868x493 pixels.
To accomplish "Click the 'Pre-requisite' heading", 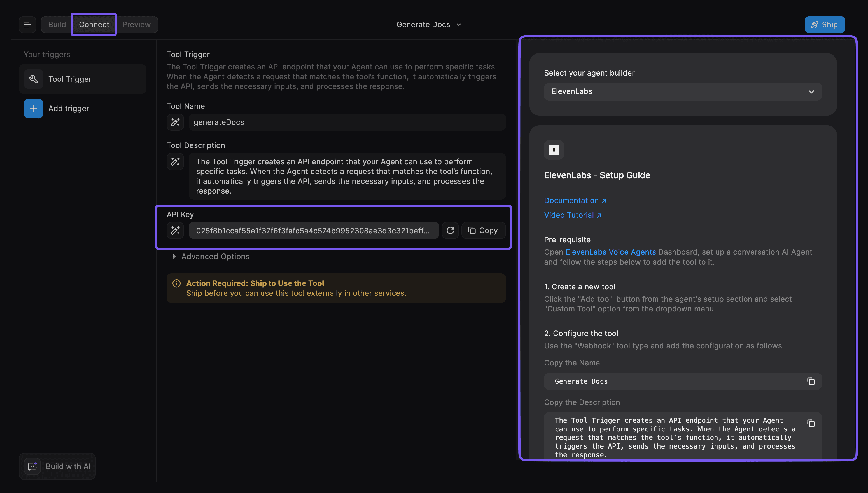I will [567, 240].
